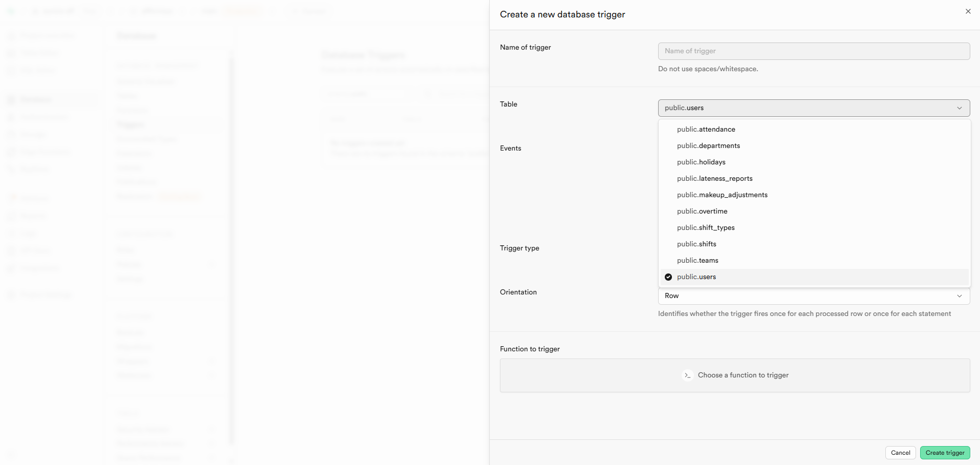Click the checkmark icon beside public.users
This screenshot has width=980, height=465.
(668, 277)
